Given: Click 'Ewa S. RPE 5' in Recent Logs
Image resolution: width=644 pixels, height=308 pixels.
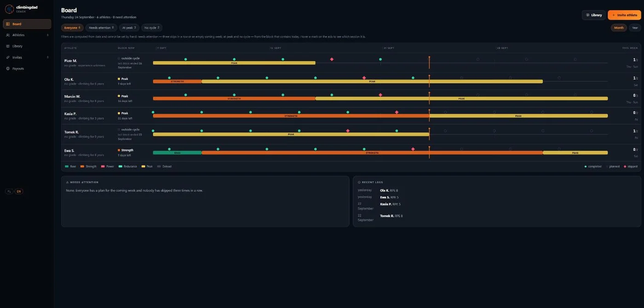Looking at the screenshot, I should 389,197.
